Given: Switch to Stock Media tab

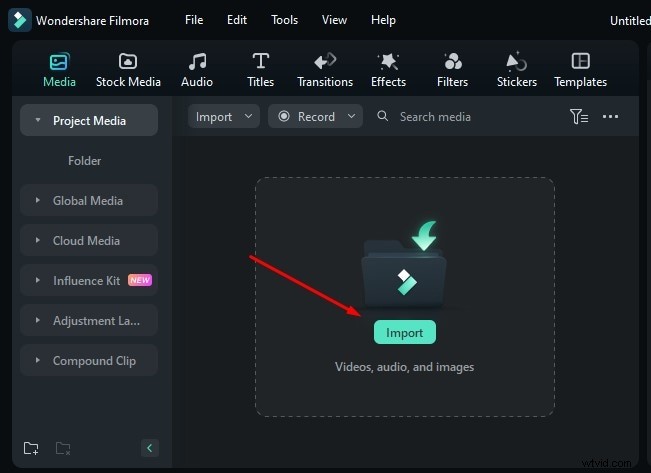Looking at the screenshot, I should (128, 70).
